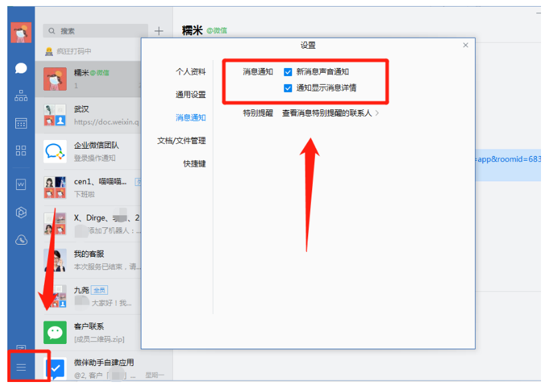Expand 查看消息特别提醒的联系人 chevron
Screen dimensions: 555x392
[x=378, y=113]
